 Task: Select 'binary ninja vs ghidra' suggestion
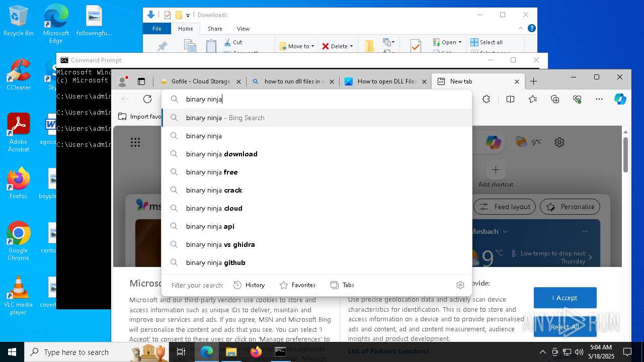pos(317,244)
